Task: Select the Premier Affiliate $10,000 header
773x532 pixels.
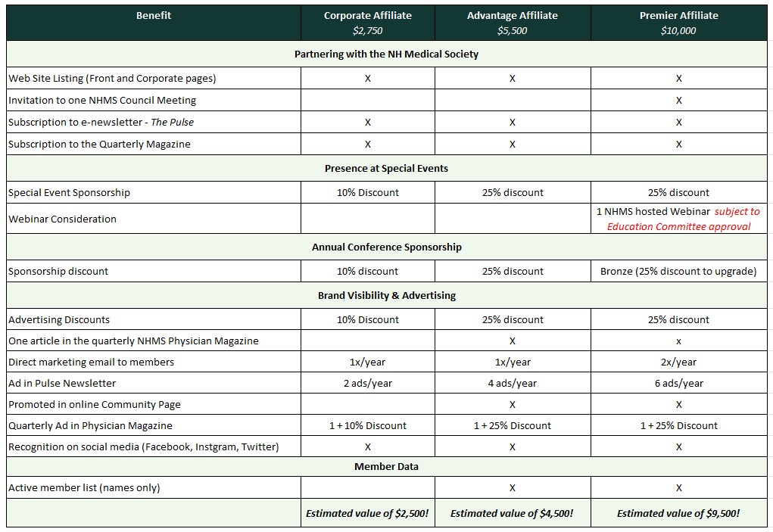Action: point(678,23)
